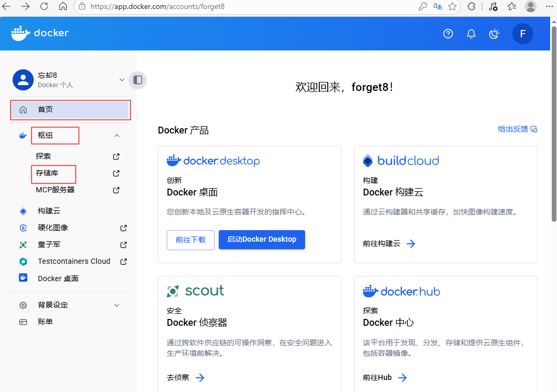Click the 给出反馈 feedback link
Image resolution: width=557 pixels, height=392 pixels.
pyautogui.click(x=518, y=129)
